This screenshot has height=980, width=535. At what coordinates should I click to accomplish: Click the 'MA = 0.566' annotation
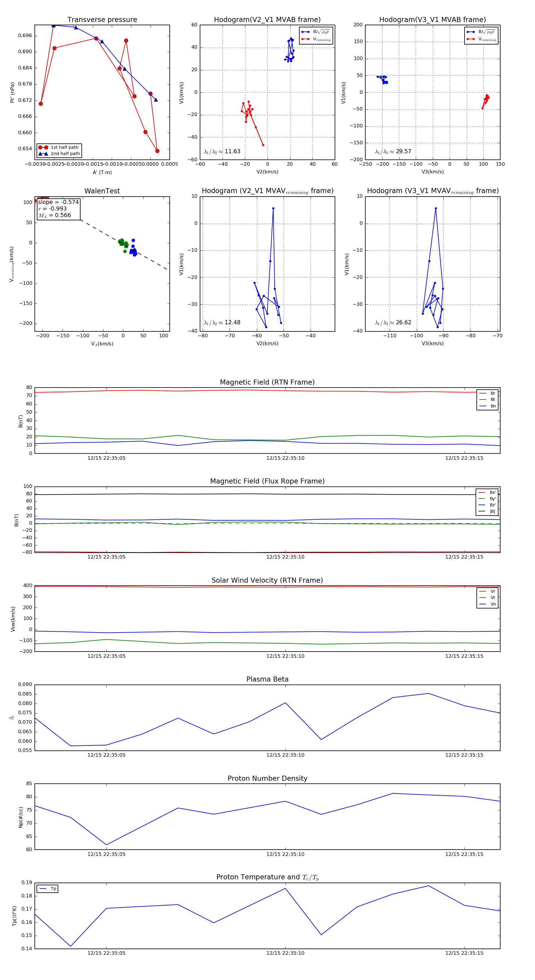click(54, 215)
